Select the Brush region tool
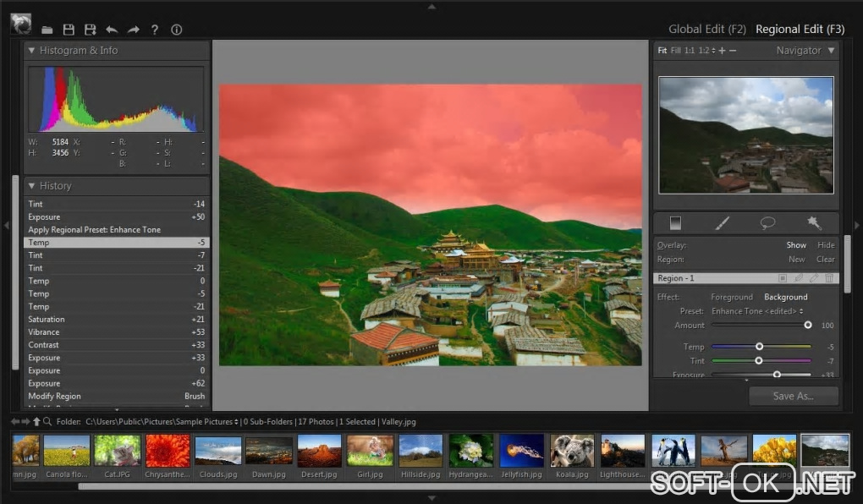Screen dimensions: 863x504 (722, 223)
